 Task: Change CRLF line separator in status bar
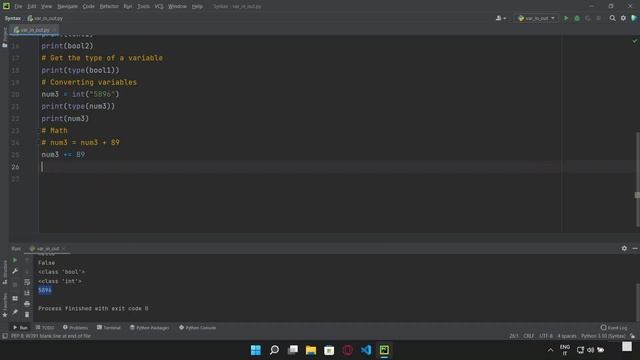click(x=529, y=336)
